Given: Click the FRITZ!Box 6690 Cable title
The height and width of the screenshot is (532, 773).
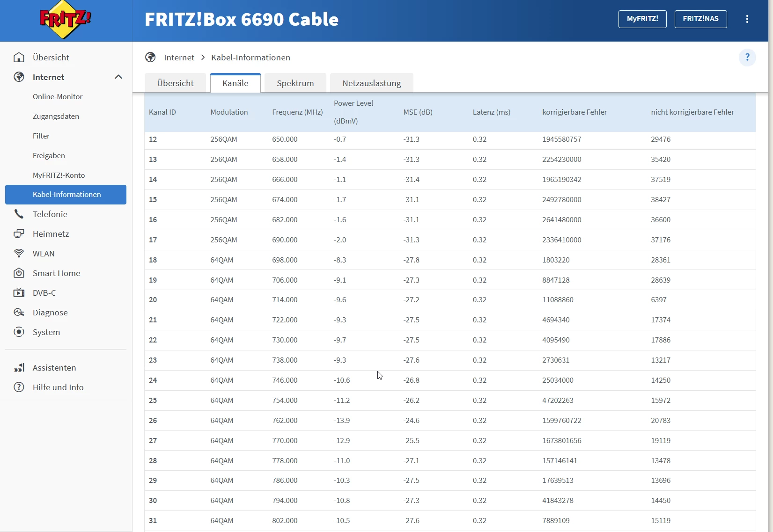Looking at the screenshot, I should click(242, 19).
